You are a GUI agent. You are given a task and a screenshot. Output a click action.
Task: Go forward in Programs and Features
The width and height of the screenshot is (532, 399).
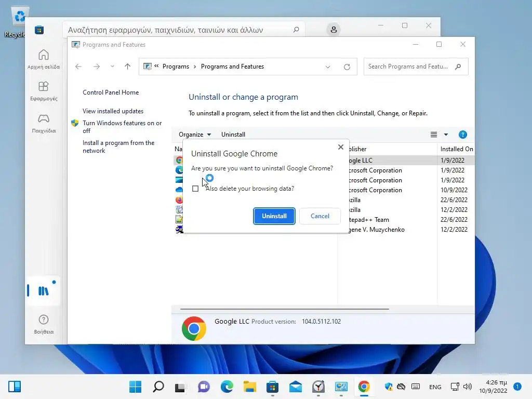(96, 66)
